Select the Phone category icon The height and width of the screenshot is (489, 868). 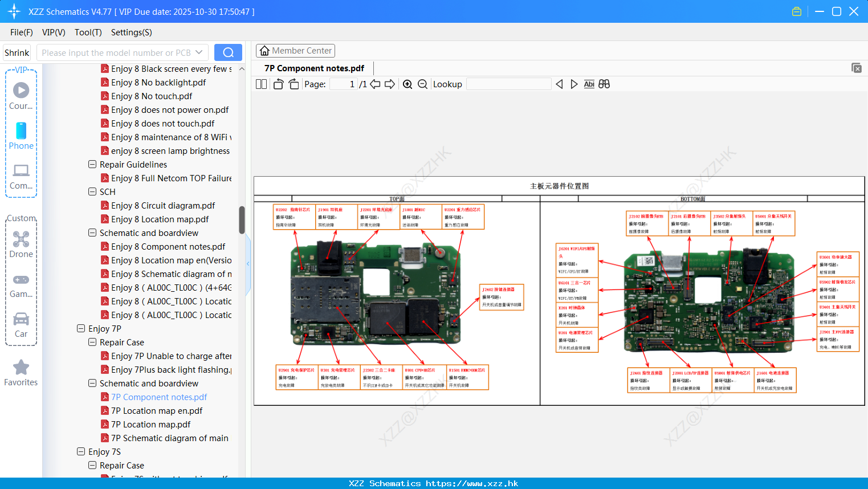tap(21, 131)
